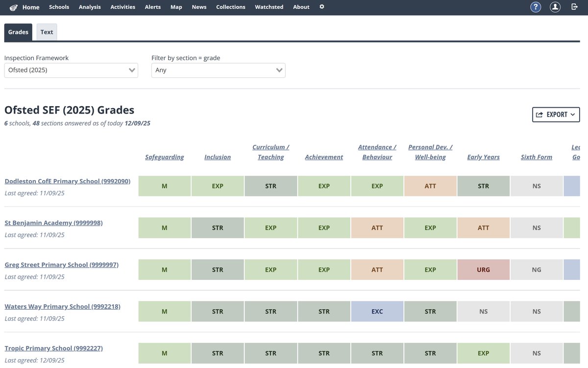The height and width of the screenshot is (368, 588).
Task: Click Greg Street Early Years URG cell
Action: 484,270
